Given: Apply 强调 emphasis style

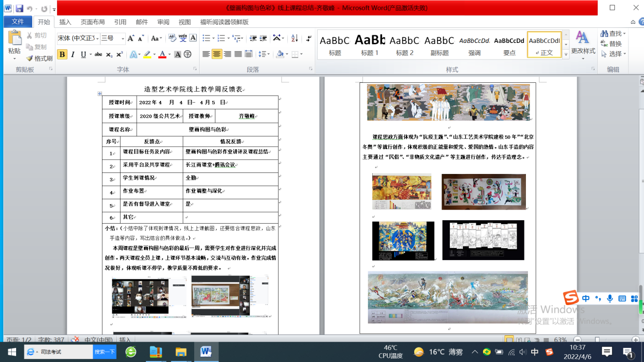Looking at the screenshot, I should pos(474,44).
